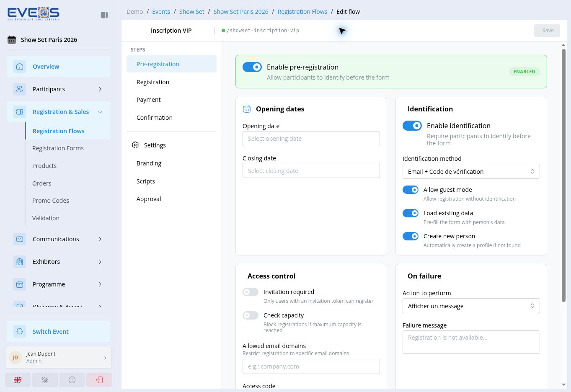
Task: Click the Save button
Action: pos(547,31)
